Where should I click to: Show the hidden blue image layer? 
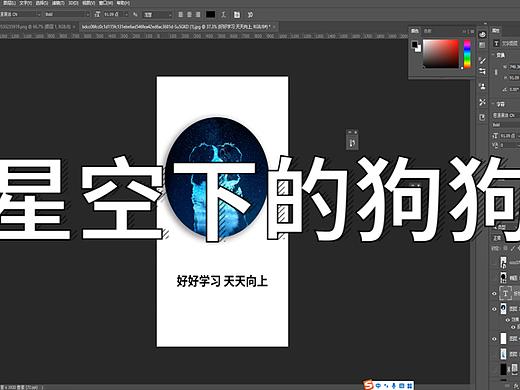click(494, 354)
